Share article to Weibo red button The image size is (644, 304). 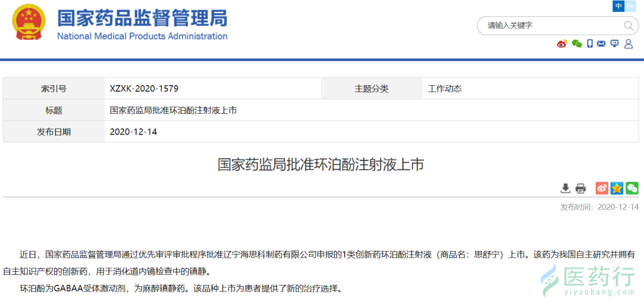(602, 188)
